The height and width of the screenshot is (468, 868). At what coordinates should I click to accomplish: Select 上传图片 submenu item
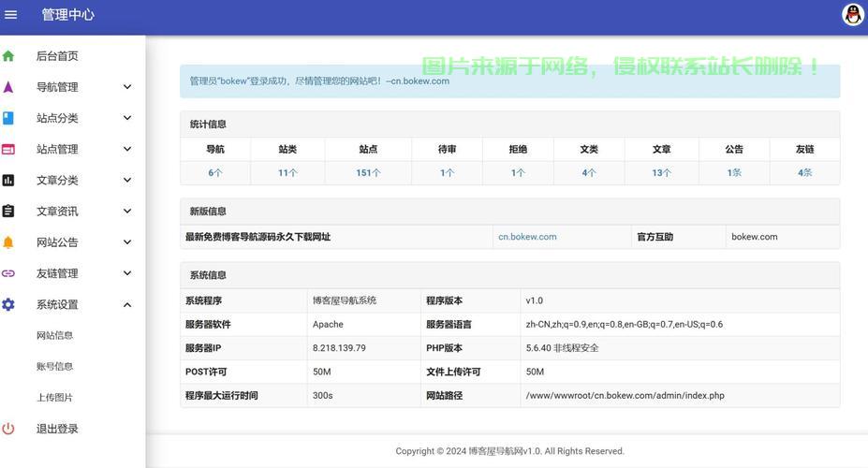pos(55,397)
